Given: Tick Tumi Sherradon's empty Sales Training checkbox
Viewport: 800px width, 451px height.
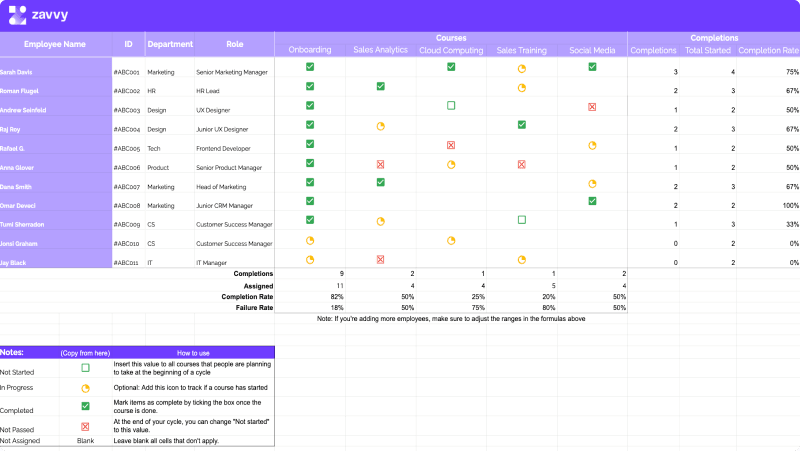Looking at the screenshot, I should (521, 220).
